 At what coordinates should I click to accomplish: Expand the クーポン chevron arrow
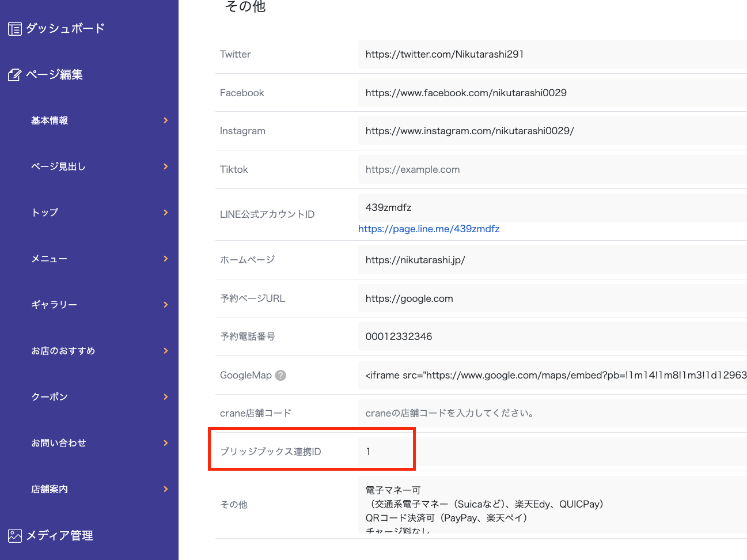click(x=166, y=397)
